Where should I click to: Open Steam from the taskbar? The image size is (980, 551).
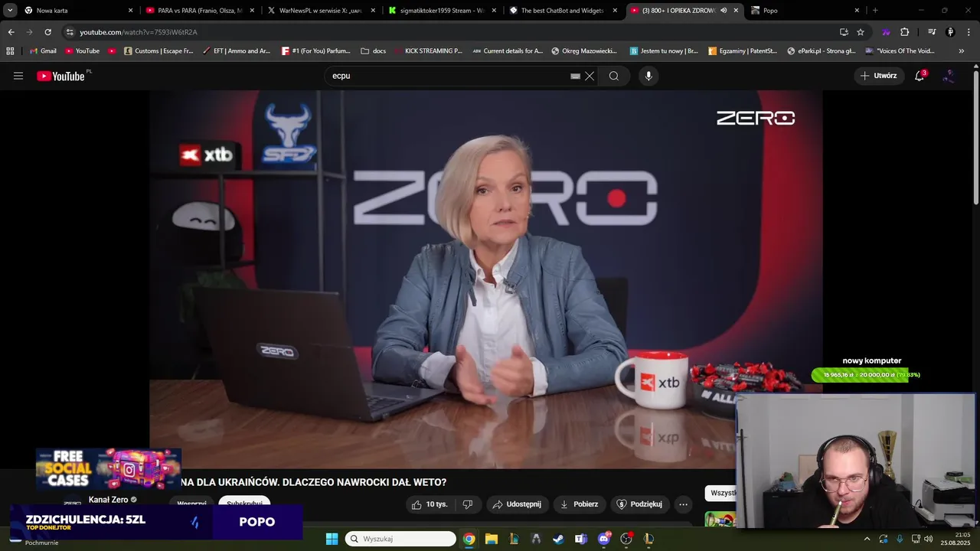point(558,539)
